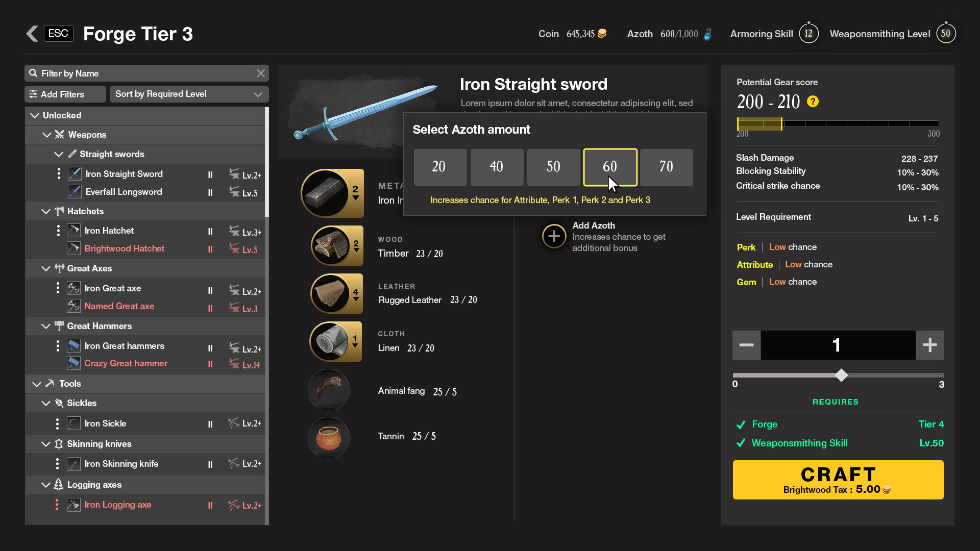Choose the 60 Azoth amount option
Screen dimensions: 980x551
click(610, 167)
